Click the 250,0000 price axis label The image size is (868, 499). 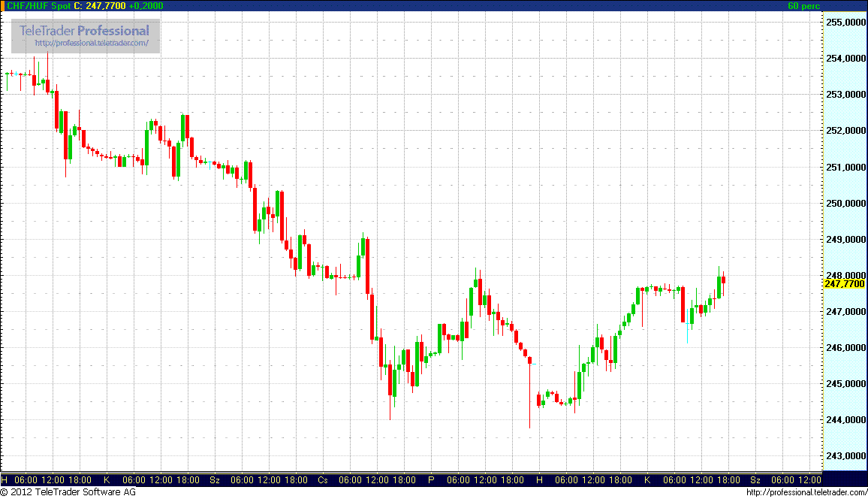point(845,203)
